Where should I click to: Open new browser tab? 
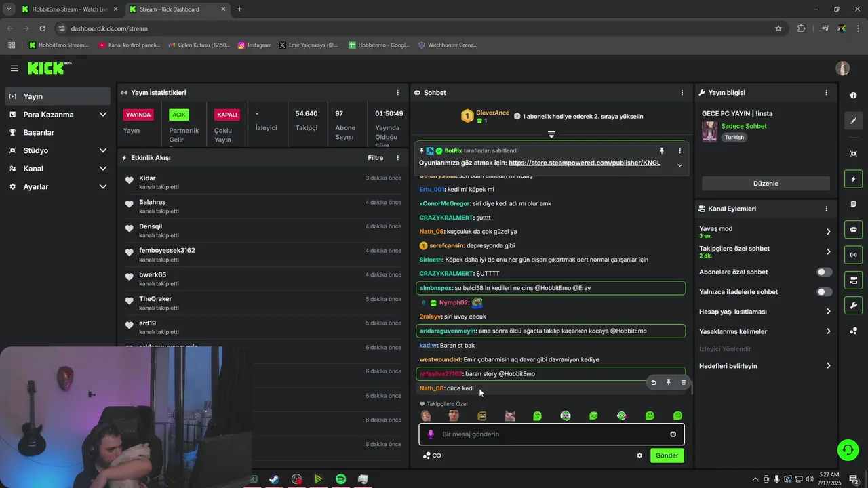239,9
